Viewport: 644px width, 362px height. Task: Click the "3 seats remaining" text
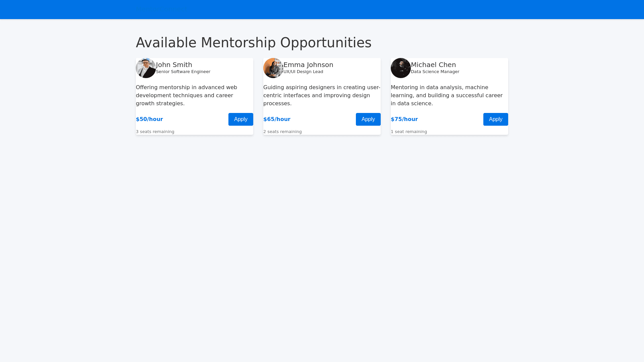tap(155, 132)
